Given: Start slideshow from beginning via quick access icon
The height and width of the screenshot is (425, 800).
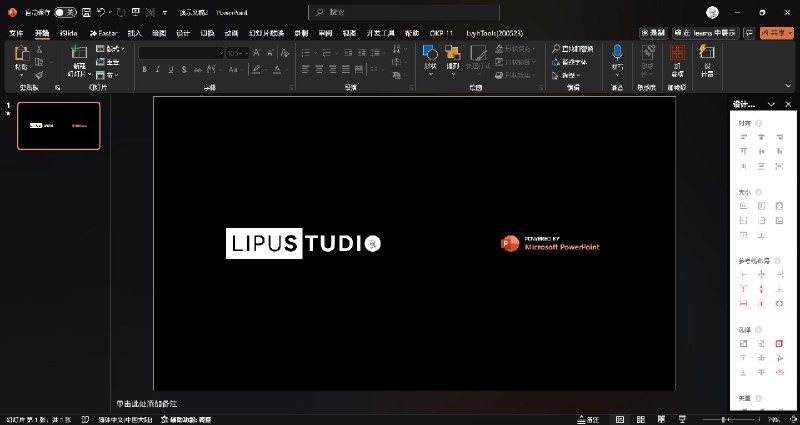Looking at the screenshot, I should (x=136, y=12).
